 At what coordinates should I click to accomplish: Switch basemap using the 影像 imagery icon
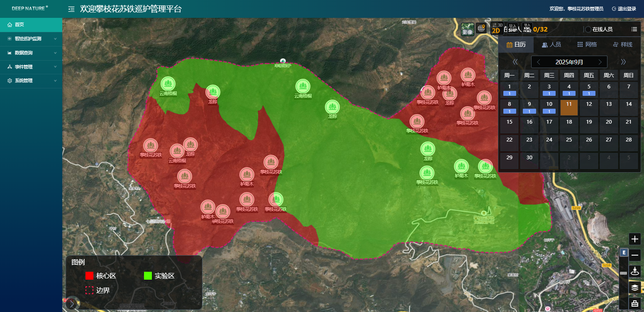coord(468,29)
